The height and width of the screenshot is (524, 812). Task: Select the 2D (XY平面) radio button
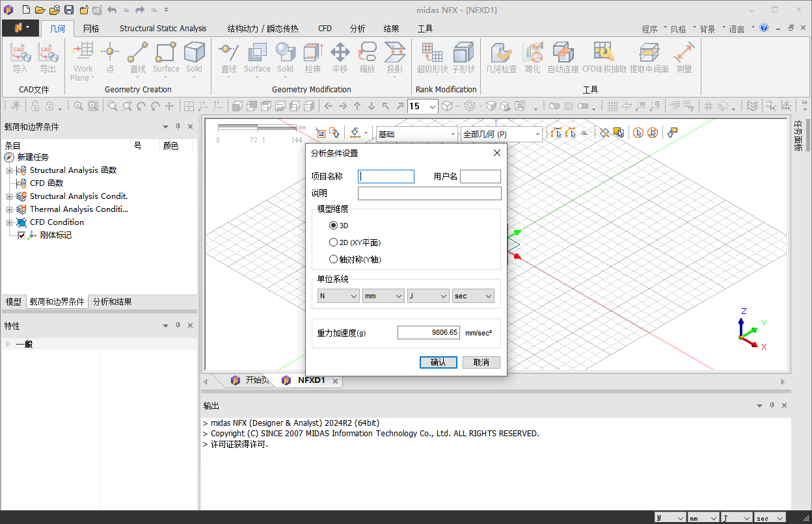click(334, 242)
